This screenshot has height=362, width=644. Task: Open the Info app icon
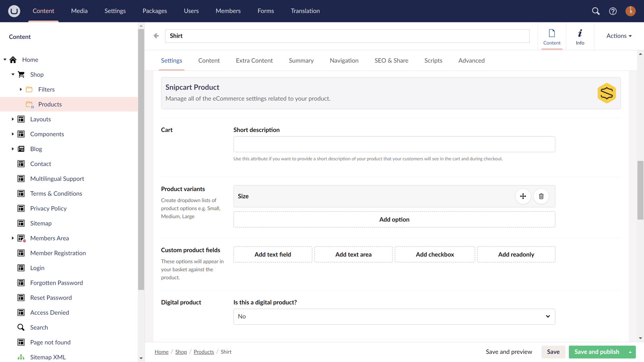580,36
